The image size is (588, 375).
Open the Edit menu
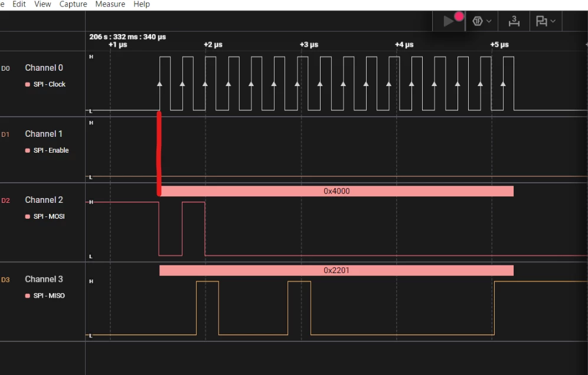coord(19,4)
